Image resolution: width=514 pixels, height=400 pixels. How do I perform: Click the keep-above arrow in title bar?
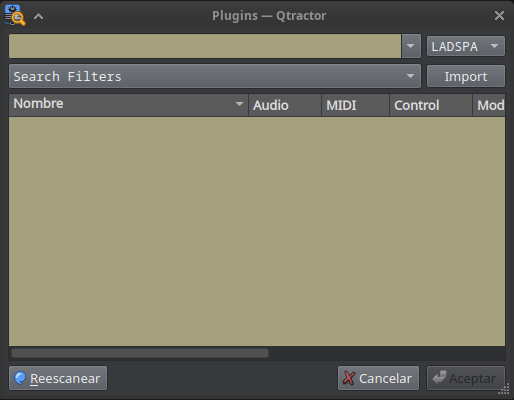pyautogui.click(x=39, y=16)
